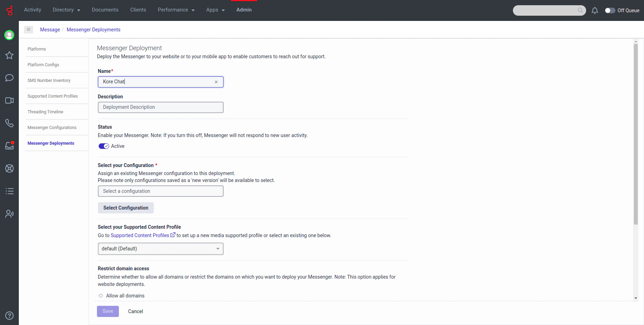Open the inbox with notification badge
644x325 pixels.
[9, 146]
